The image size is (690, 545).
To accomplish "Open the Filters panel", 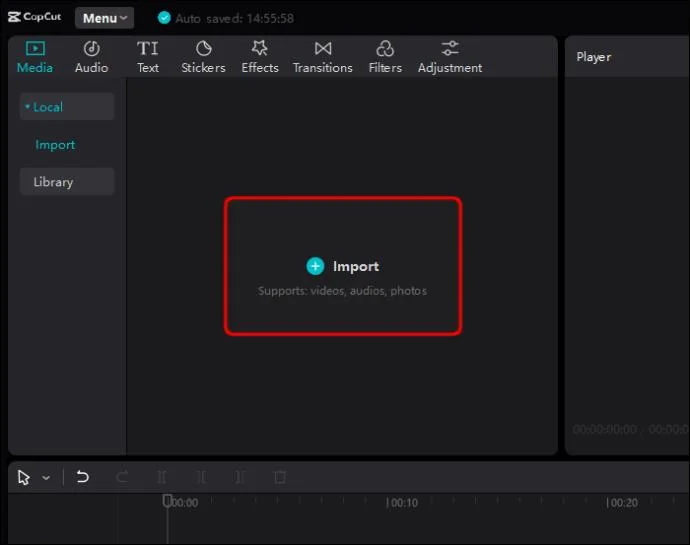I will point(385,57).
